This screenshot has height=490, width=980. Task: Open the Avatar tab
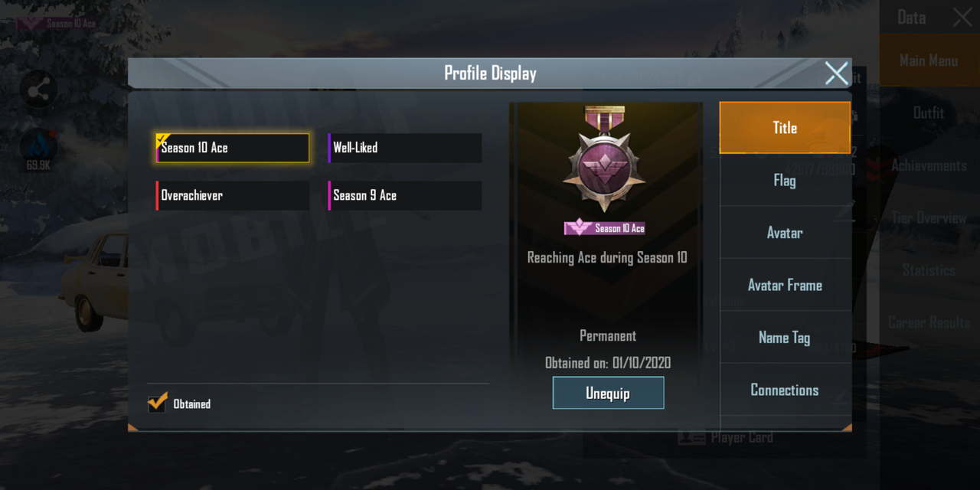click(x=785, y=233)
